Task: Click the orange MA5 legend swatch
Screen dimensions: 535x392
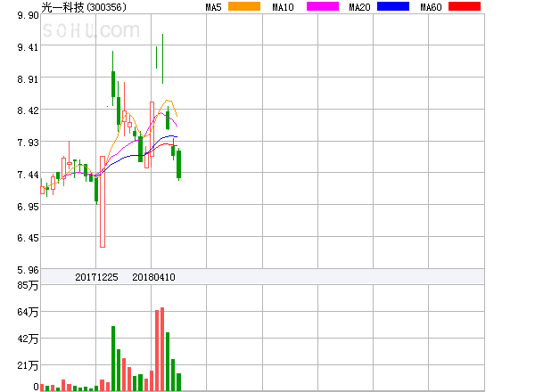Action: tap(244, 6)
